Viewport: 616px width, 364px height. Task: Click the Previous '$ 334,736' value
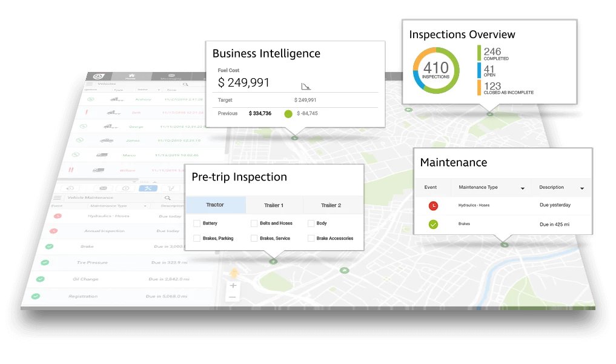click(x=260, y=113)
